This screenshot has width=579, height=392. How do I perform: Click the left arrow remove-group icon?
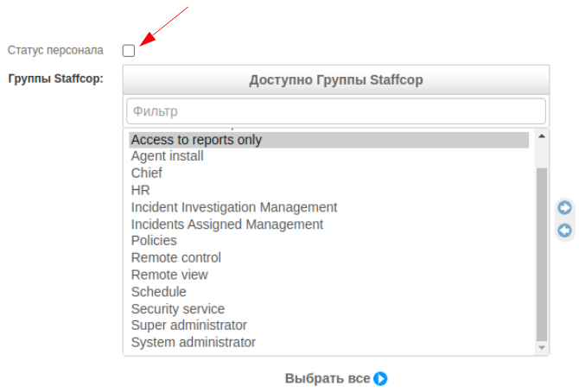pos(564,231)
